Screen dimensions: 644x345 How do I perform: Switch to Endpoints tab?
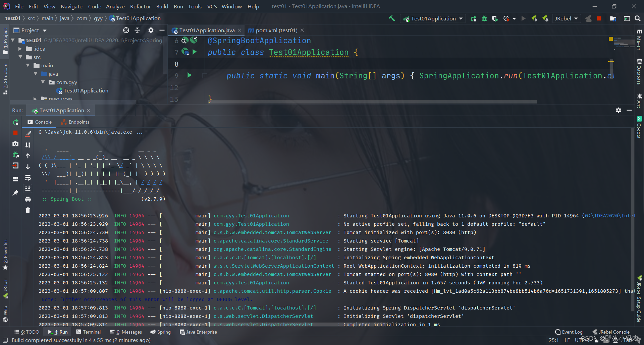[75, 122]
